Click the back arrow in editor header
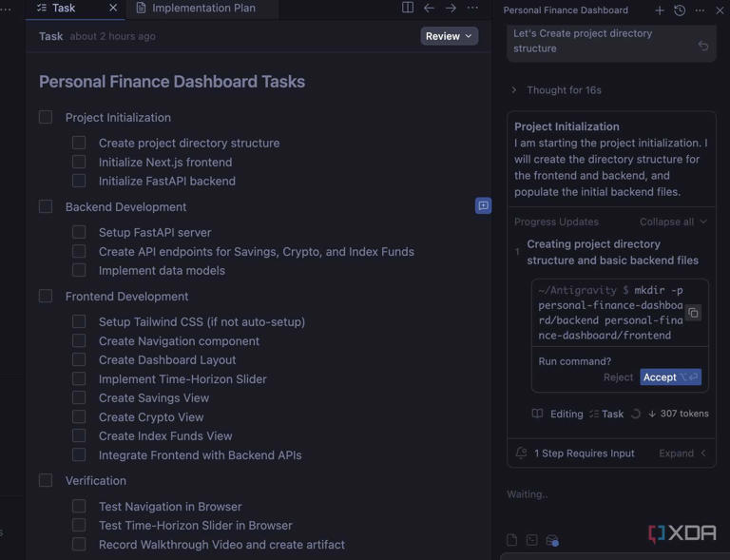 point(430,8)
